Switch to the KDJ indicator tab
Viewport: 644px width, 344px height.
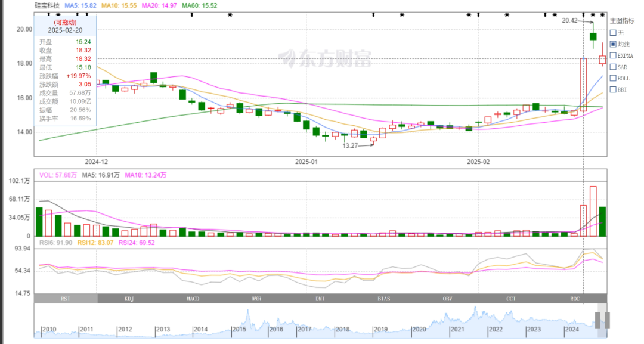[129, 299]
